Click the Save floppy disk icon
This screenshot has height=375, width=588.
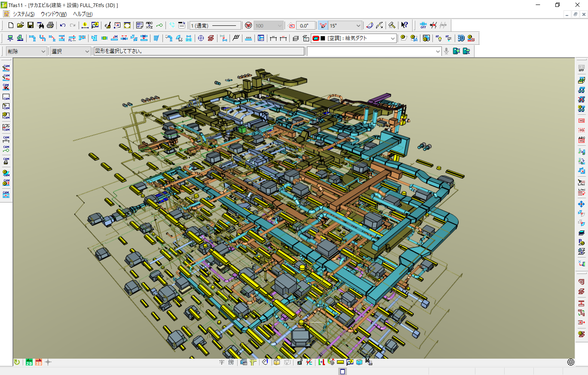tap(31, 25)
